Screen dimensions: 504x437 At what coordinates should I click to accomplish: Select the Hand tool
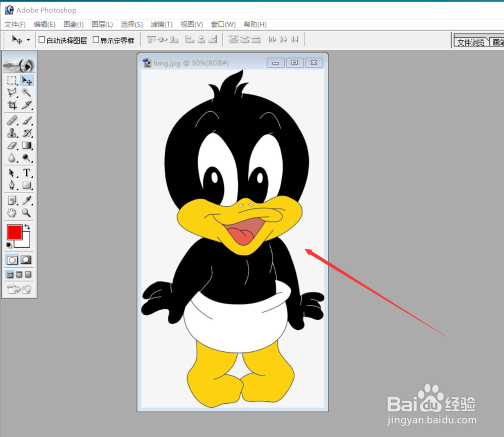[12, 212]
